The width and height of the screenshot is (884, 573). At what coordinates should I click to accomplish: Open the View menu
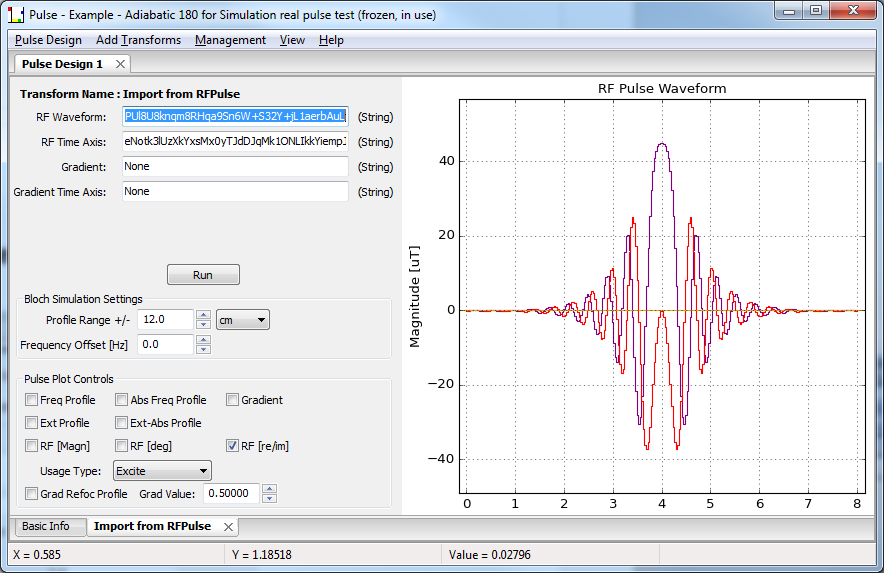(x=292, y=40)
